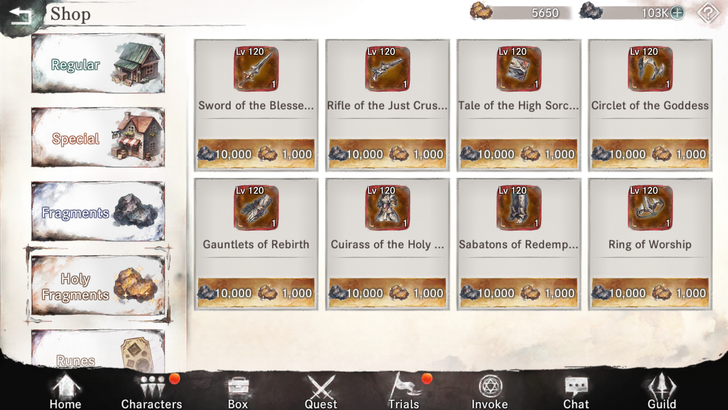Open the Characters menu icon
The width and height of the screenshot is (728, 410).
click(x=152, y=391)
